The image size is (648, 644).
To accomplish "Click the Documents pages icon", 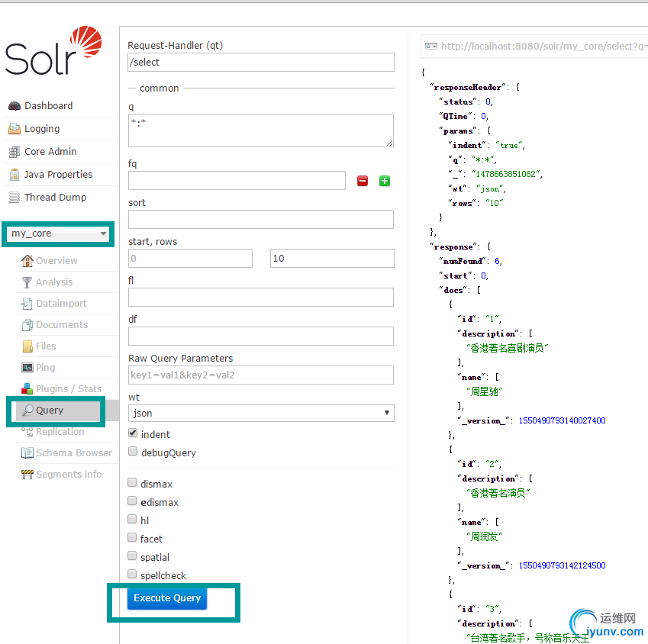I will coord(27,325).
